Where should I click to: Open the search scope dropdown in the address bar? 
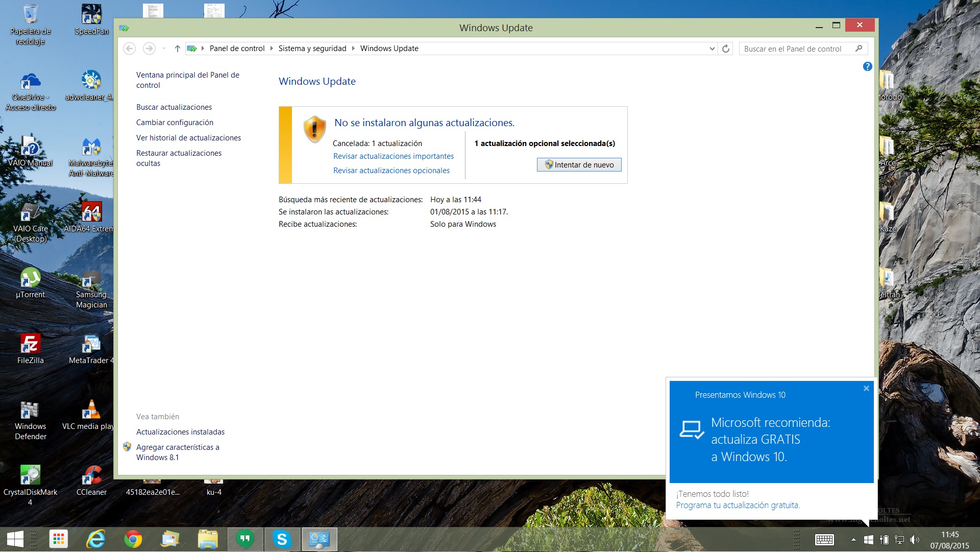click(712, 49)
